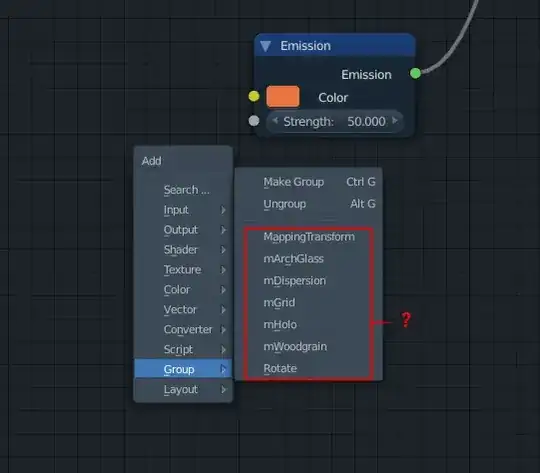
Task: Add the mHolo node group
Action: pos(309,325)
